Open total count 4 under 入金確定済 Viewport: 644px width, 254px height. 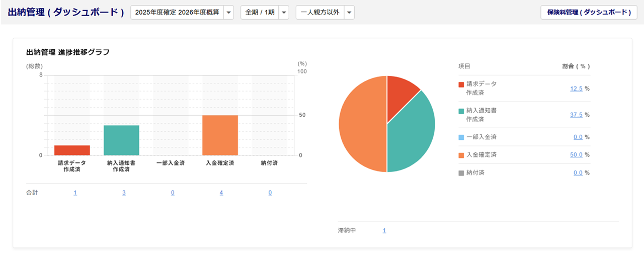coord(221,193)
